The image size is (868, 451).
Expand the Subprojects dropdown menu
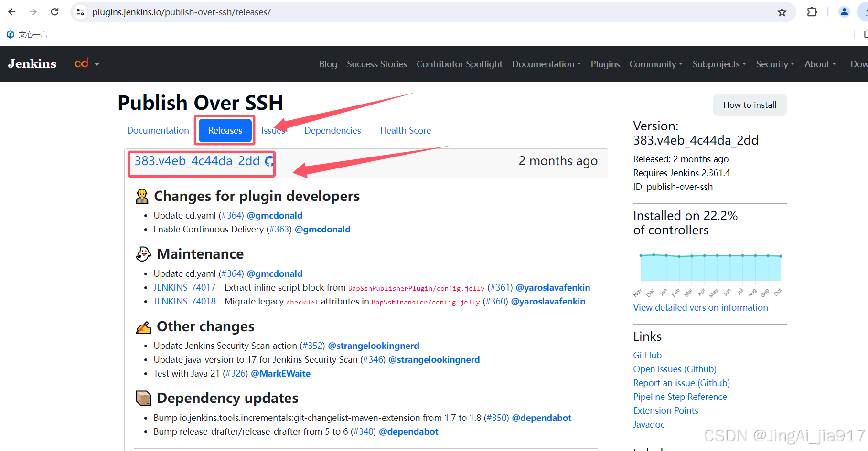point(719,64)
